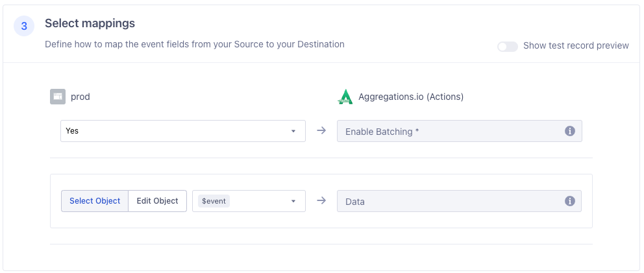
Task: Switch to the Edit Object tab
Action: coord(157,201)
